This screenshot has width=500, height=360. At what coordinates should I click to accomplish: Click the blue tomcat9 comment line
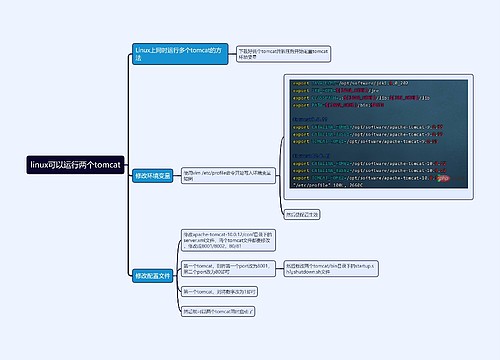click(x=310, y=119)
